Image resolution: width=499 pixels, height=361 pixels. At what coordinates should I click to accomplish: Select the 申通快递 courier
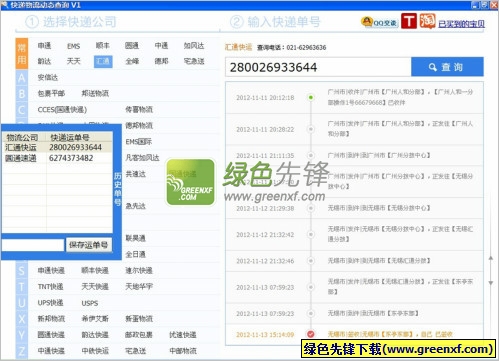point(51,270)
